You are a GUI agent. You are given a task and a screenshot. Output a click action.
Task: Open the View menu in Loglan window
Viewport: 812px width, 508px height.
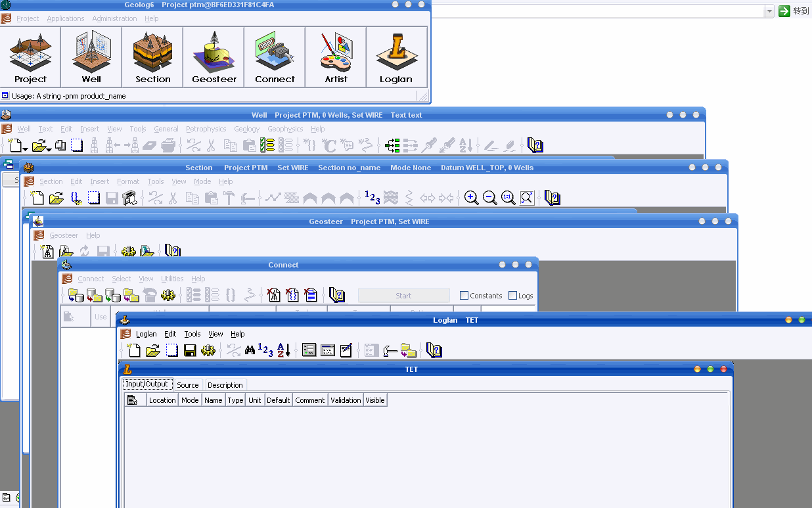click(x=215, y=334)
